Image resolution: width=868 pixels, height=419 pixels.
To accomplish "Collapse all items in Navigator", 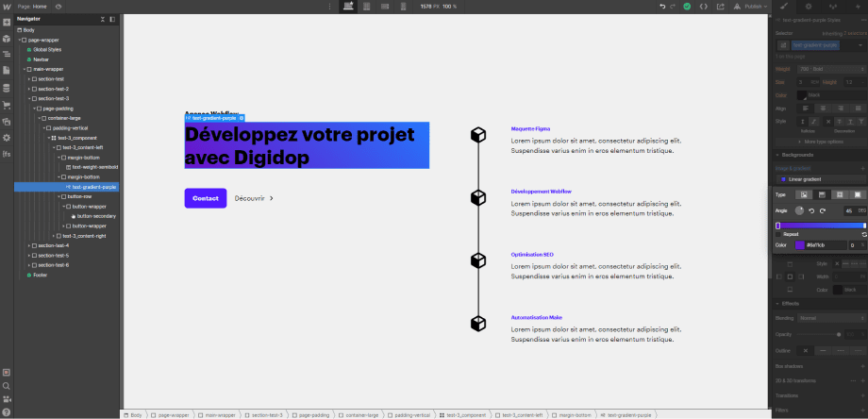I will [103, 19].
